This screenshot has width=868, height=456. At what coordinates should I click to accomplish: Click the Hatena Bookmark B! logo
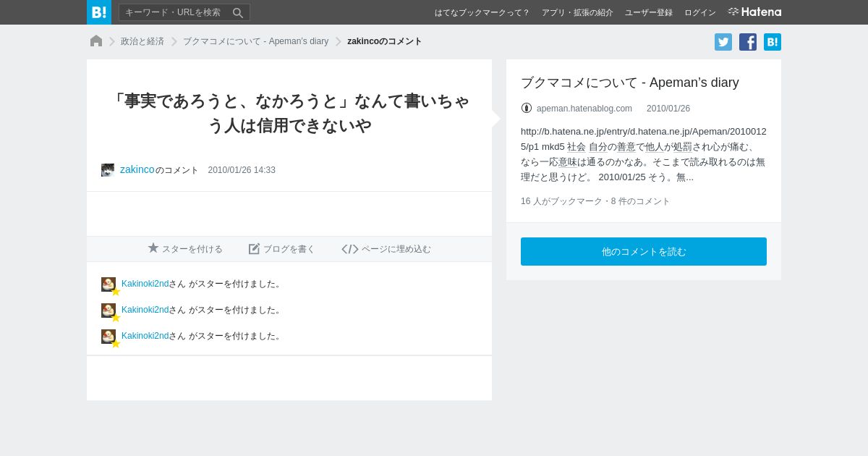pos(99,12)
